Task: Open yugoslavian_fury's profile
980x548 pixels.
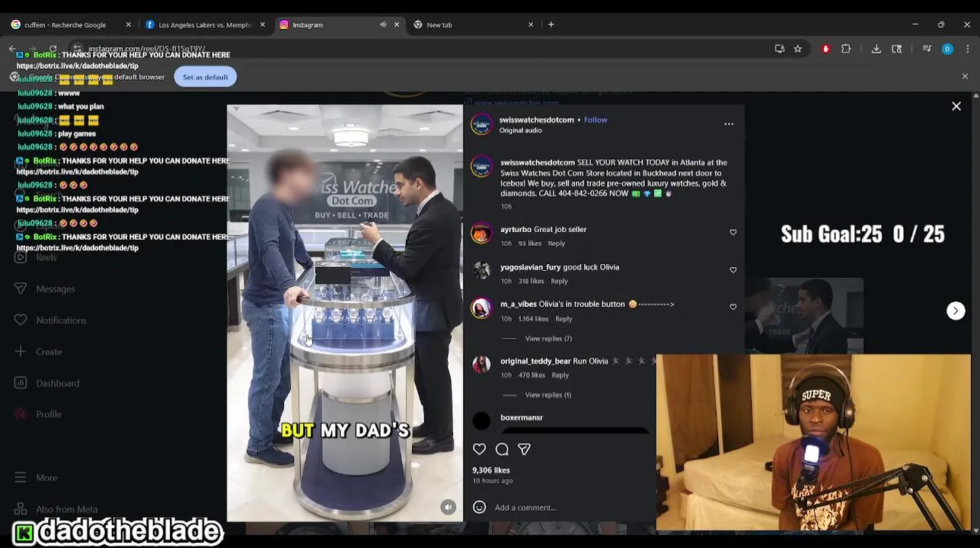Action: point(530,267)
